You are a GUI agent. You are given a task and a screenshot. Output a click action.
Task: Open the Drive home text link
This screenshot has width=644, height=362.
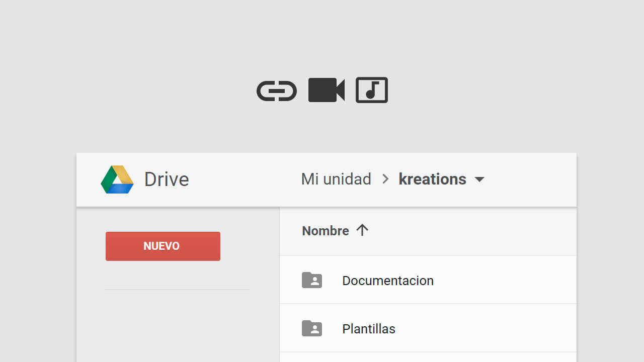pyautogui.click(x=167, y=179)
